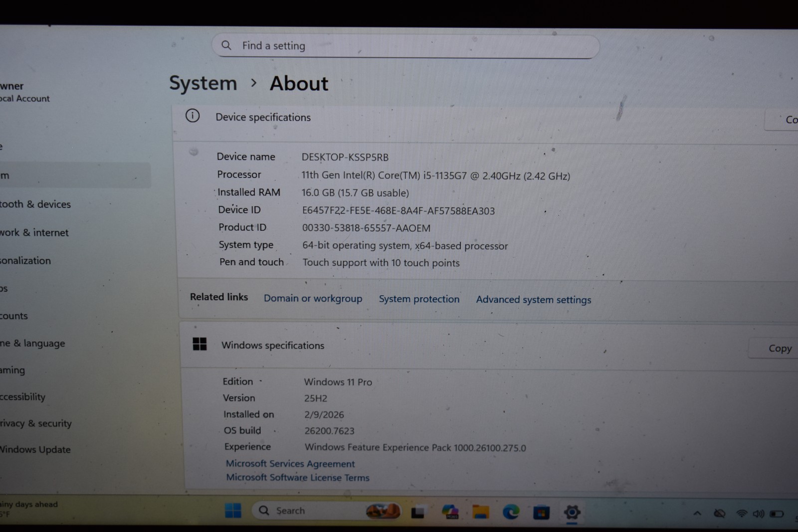Select Windows Feature Experience Pack value
This screenshot has width=798, height=532.
[415, 447]
